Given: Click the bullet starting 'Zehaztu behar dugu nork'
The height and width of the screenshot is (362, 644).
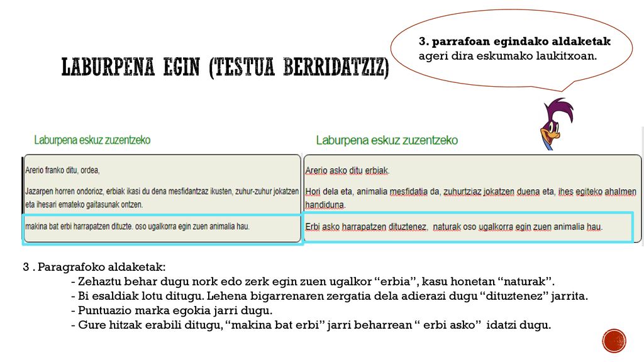Looking at the screenshot, I should [313, 282].
